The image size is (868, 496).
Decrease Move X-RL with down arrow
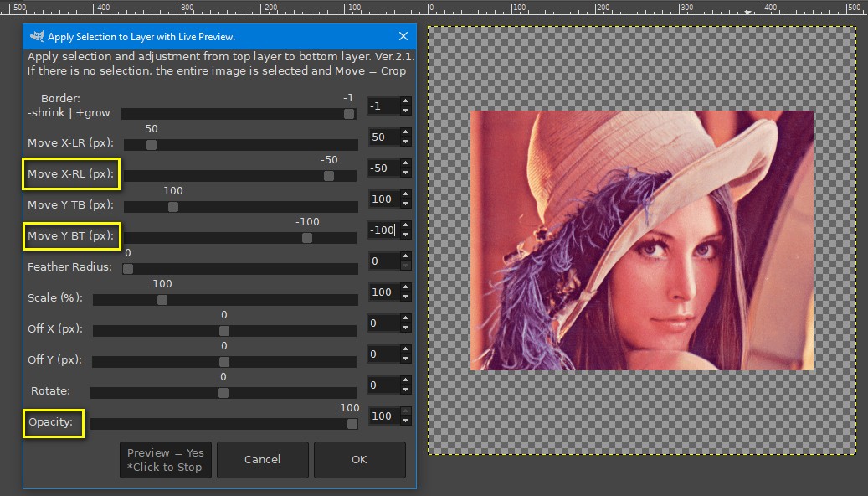406,173
